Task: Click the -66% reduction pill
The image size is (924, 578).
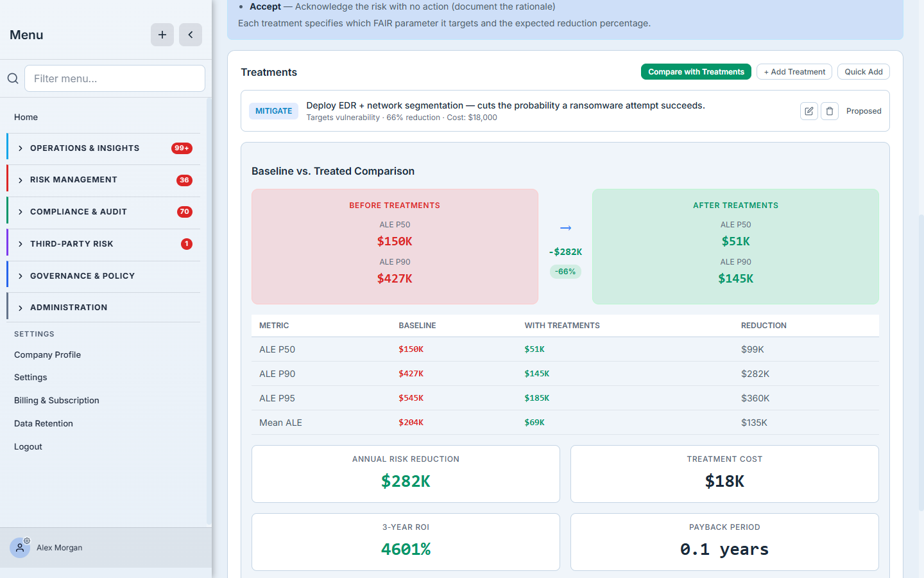Action: pos(565,272)
